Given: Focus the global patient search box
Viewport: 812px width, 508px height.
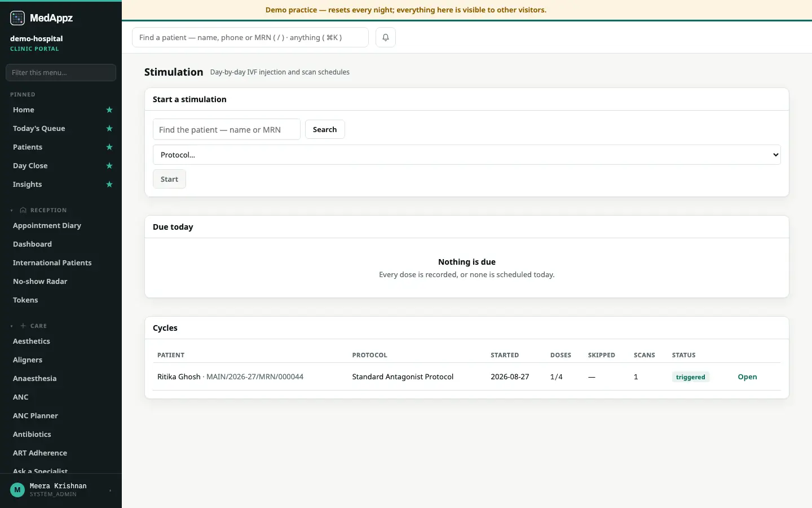Looking at the screenshot, I should [x=250, y=37].
